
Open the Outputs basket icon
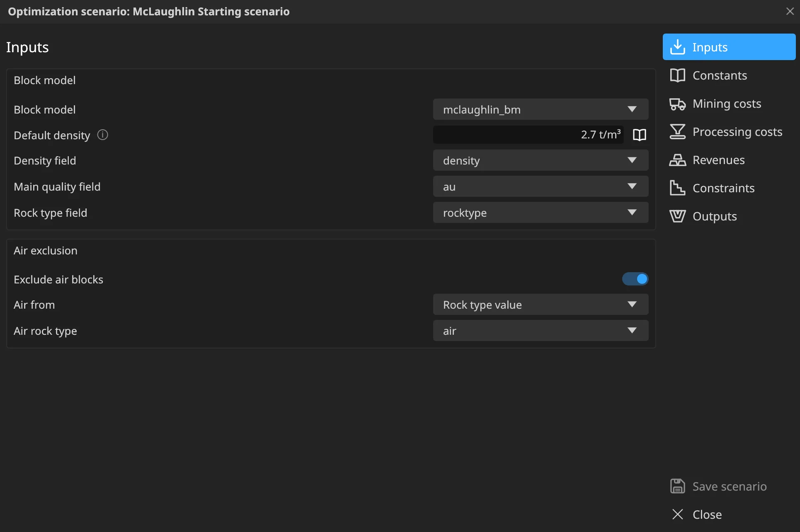677,216
